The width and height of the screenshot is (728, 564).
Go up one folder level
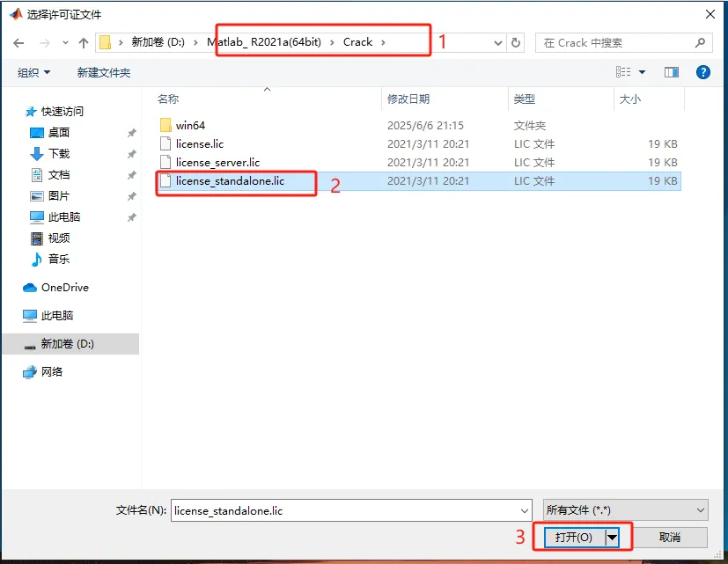(84, 43)
